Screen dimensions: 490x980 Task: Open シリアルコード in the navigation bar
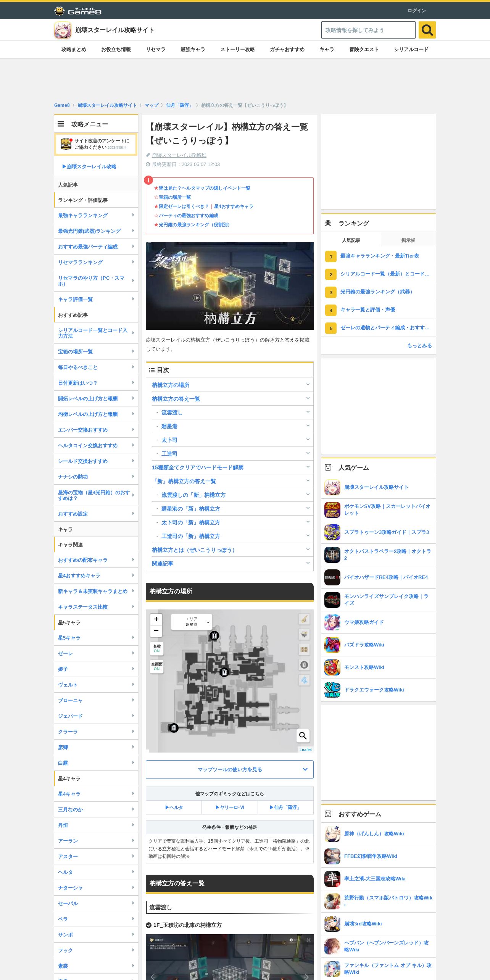point(411,49)
